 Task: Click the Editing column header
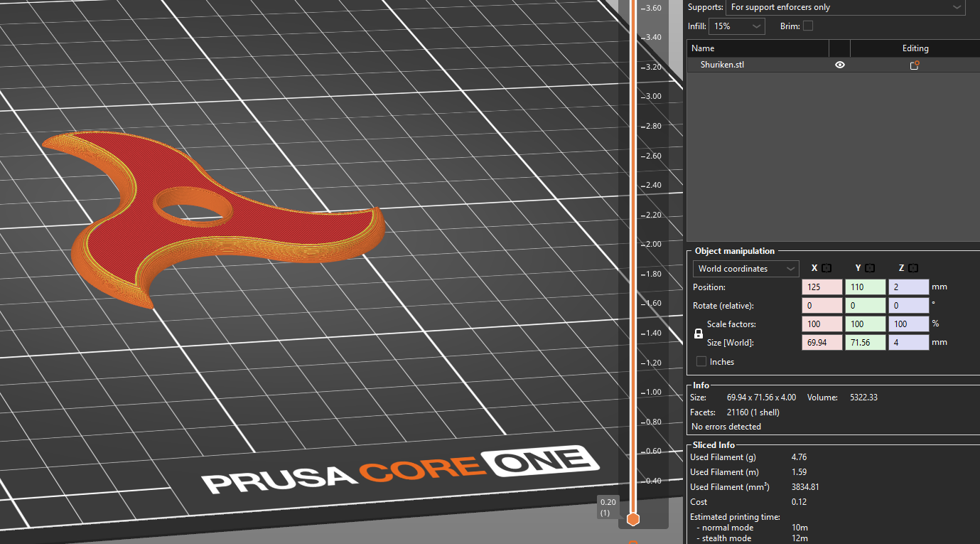915,48
